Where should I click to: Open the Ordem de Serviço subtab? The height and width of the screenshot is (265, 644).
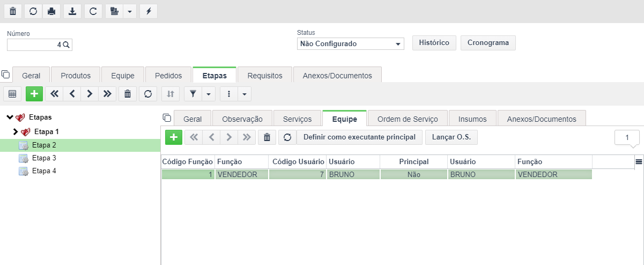pos(408,119)
